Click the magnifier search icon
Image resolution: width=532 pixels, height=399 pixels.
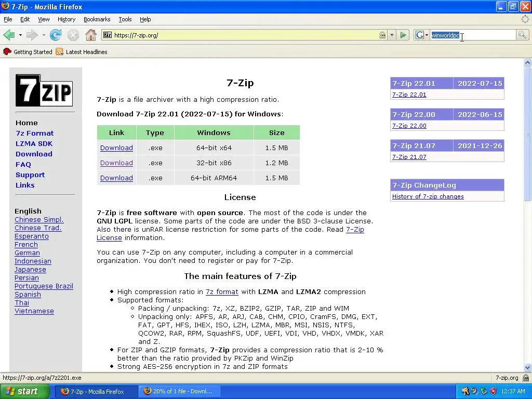coord(522,35)
